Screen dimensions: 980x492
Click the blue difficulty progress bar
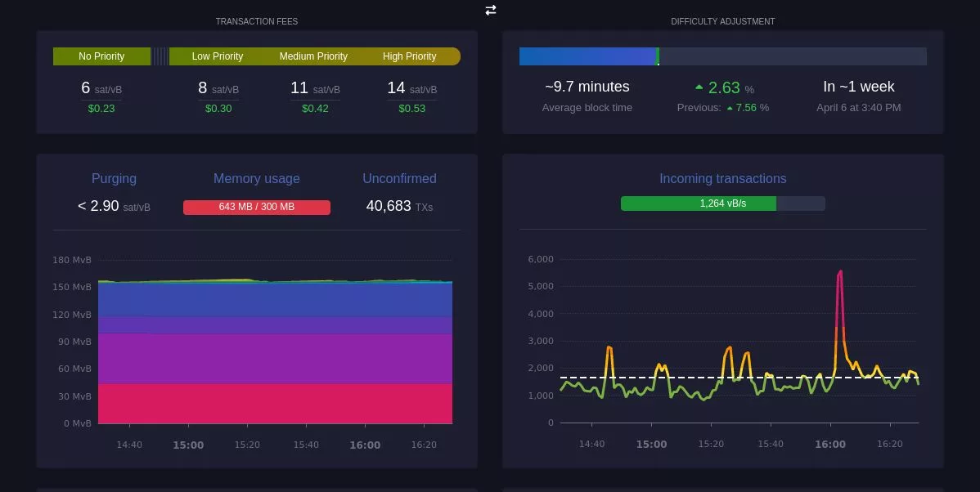pyautogui.click(x=587, y=56)
